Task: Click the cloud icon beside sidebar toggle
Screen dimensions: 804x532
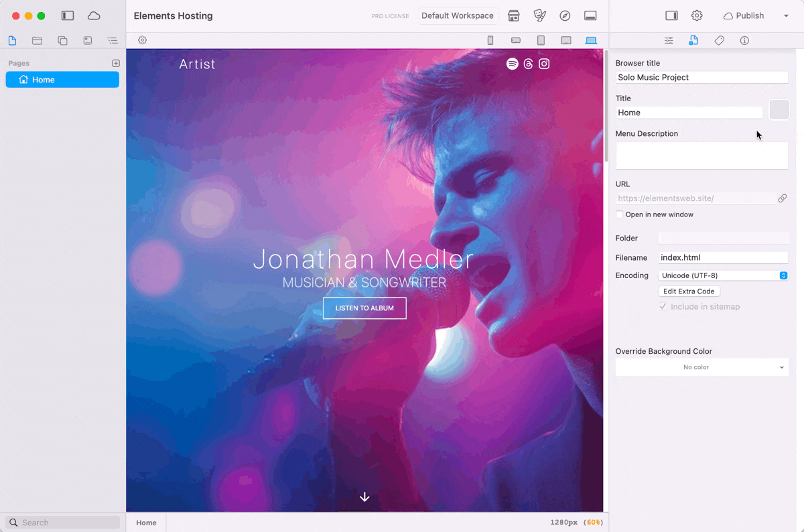Action: click(94, 16)
